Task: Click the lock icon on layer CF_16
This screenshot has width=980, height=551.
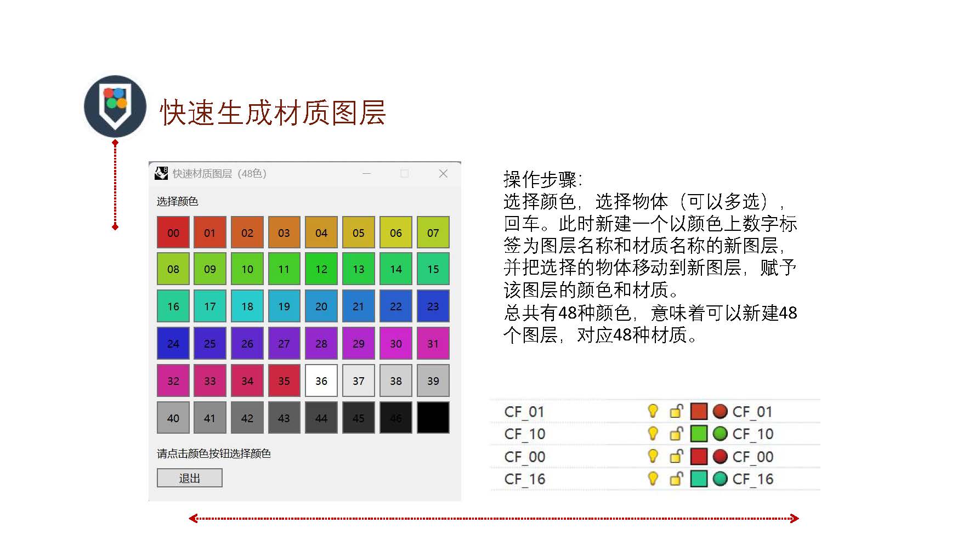Action: coord(676,479)
